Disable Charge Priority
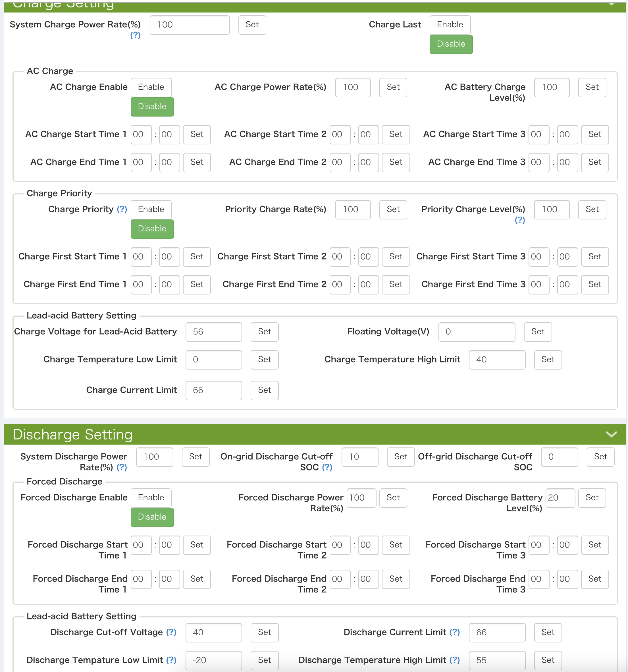This screenshot has height=672, width=628. [152, 229]
